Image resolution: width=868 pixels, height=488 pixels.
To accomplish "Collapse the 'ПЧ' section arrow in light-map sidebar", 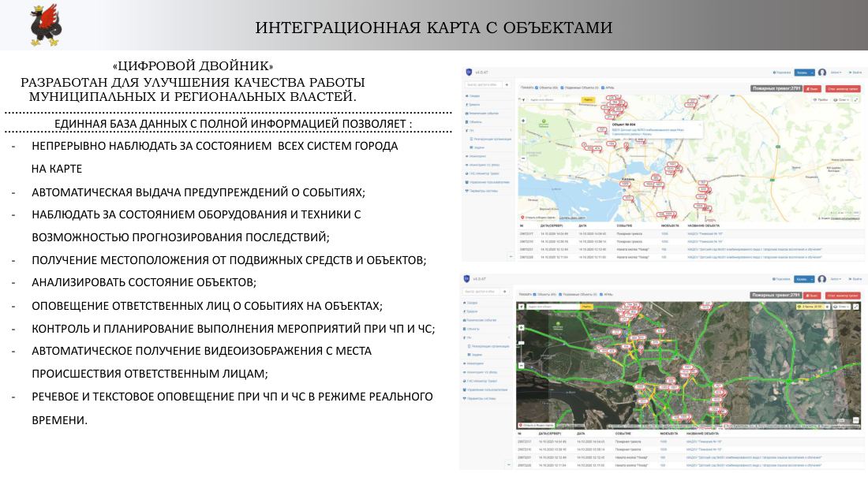I will [x=511, y=131].
